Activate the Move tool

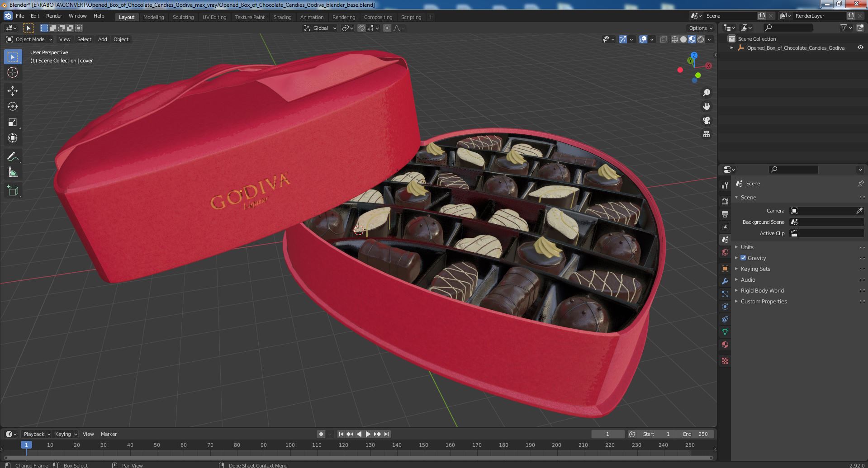[x=13, y=91]
